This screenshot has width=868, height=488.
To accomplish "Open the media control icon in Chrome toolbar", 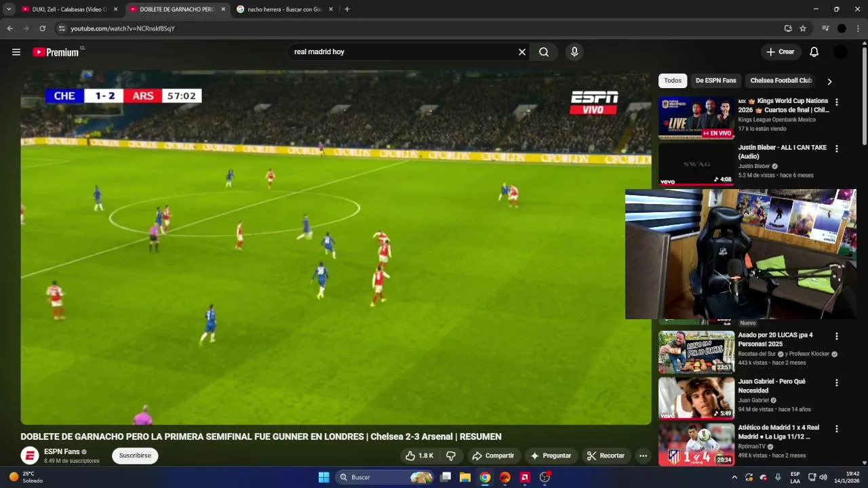I will (825, 28).
